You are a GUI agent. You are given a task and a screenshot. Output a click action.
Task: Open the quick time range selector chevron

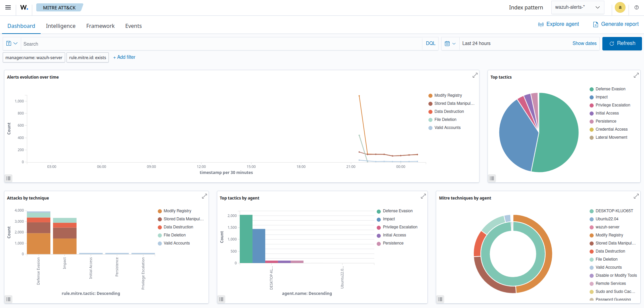tap(454, 44)
